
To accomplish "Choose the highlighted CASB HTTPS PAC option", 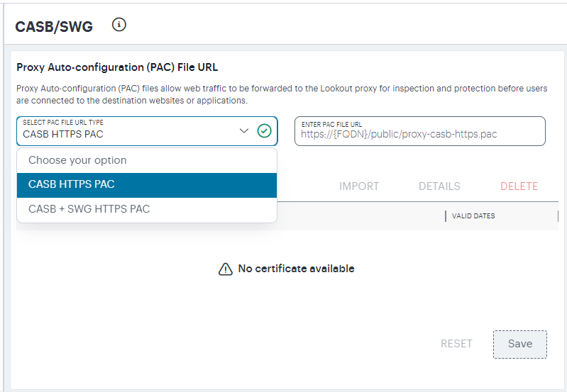I will 147,184.
